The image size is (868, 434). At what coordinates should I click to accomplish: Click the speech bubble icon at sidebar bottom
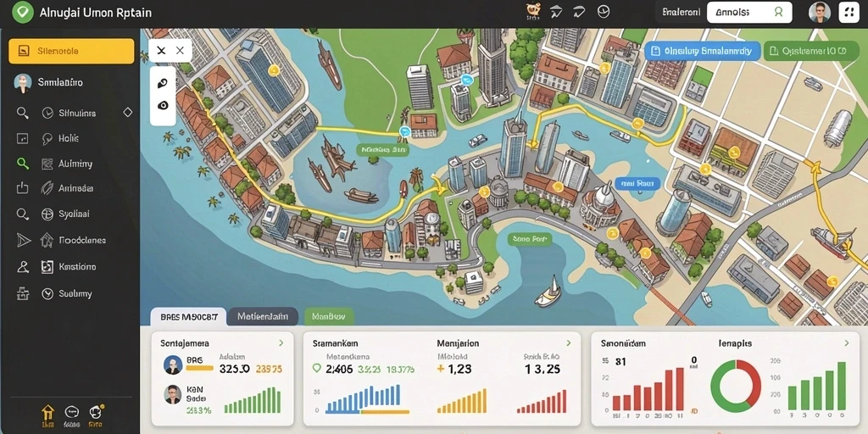click(72, 413)
